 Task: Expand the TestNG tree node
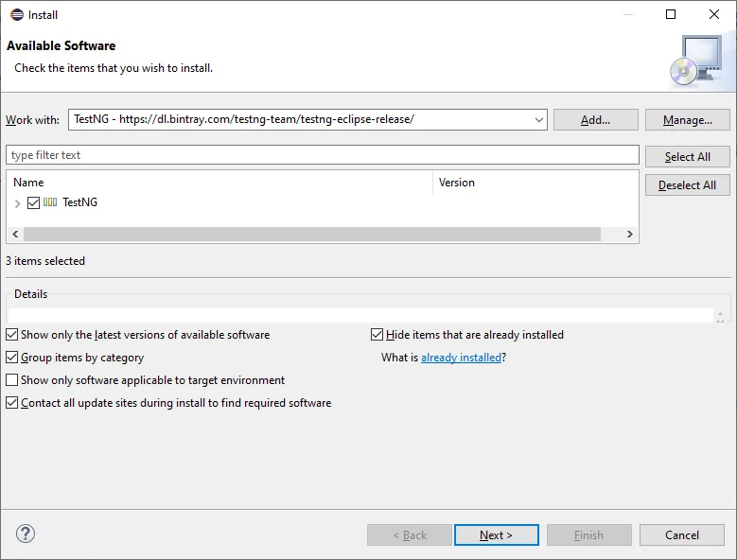click(x=18, y=202)
